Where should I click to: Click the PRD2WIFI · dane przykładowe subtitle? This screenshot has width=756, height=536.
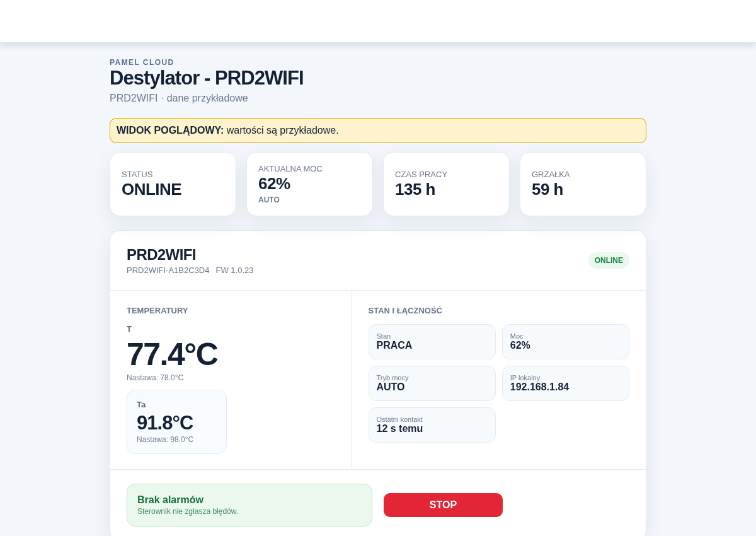179,98
